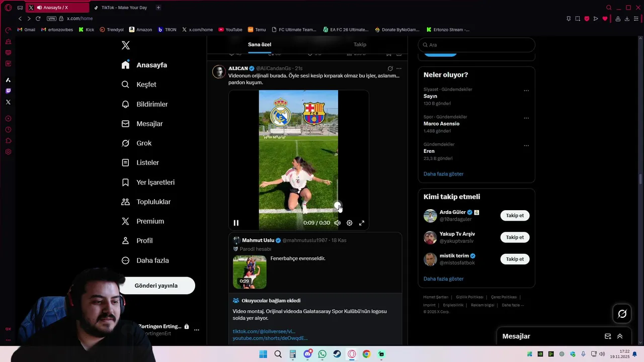
Task: Open browser history clock icon in sidebar
Action: coord(8,130)
